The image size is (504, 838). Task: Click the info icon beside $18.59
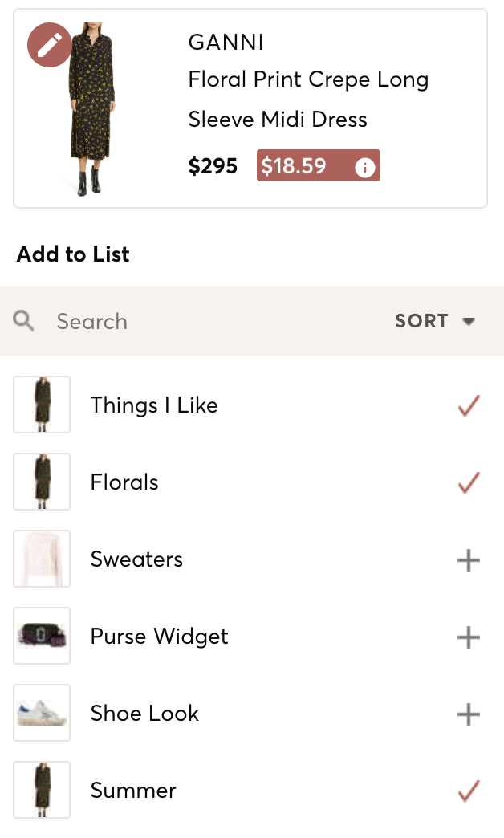pos(365,167)
